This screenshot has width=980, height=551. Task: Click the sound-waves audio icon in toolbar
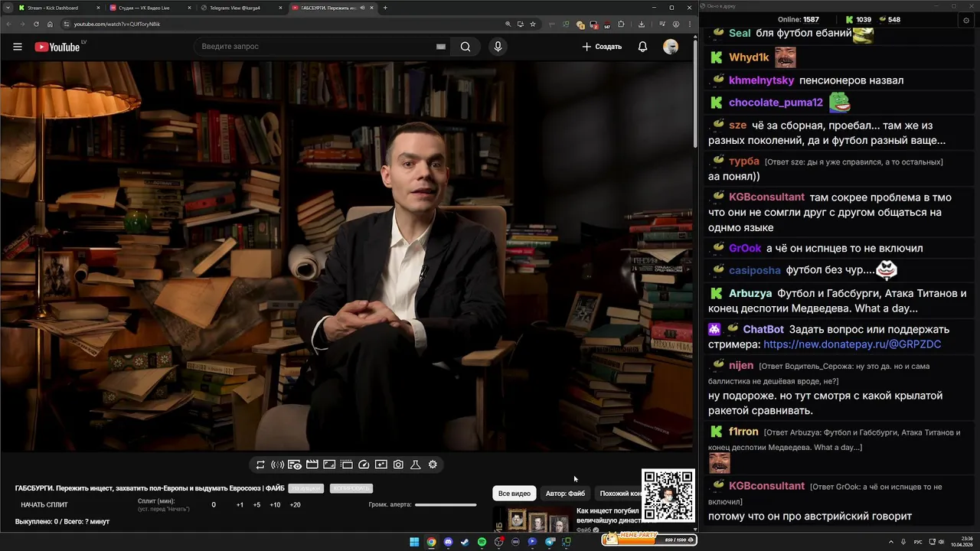(x=278, y=465)
